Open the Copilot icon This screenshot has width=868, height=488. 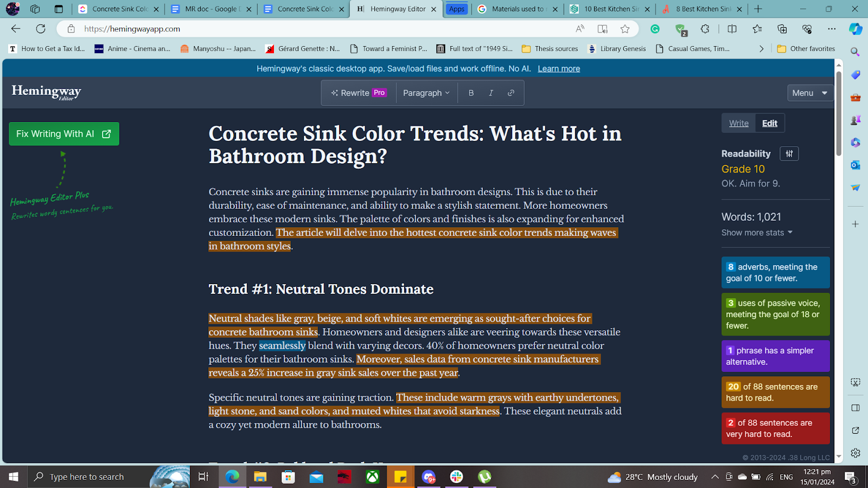click(856, 29)
